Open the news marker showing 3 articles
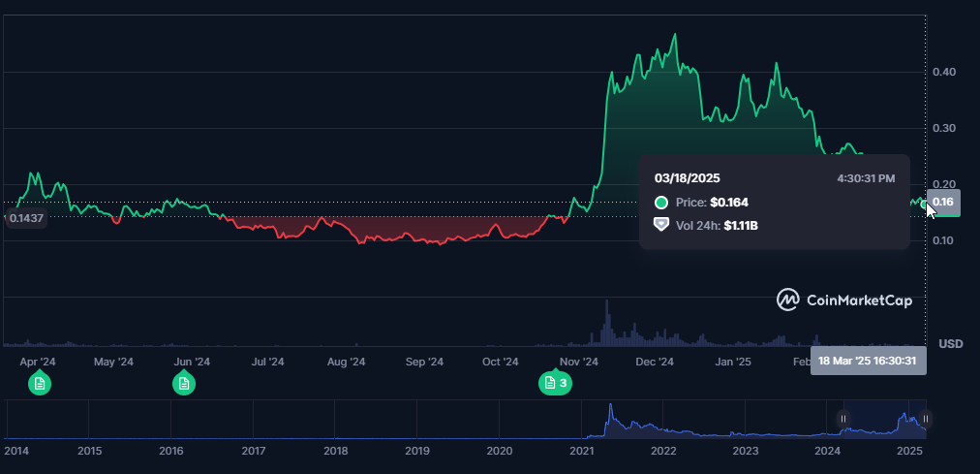 pos(555,383)
